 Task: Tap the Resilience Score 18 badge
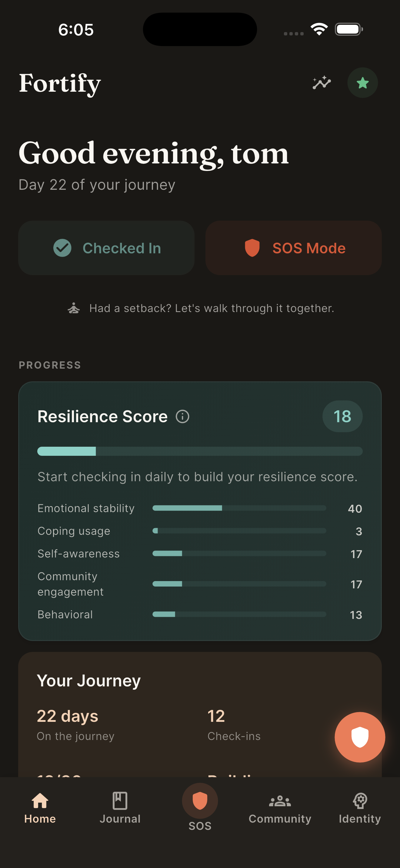click(x=342, y=416)
